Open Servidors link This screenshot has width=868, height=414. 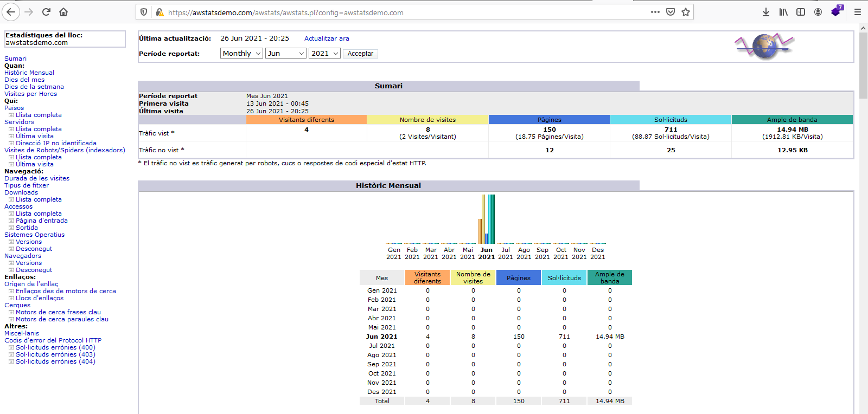(x=19, y=122)
